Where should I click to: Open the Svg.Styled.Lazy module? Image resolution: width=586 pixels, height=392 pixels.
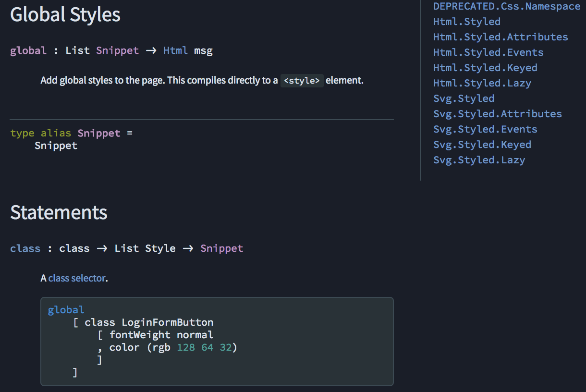tap(479, 160)
